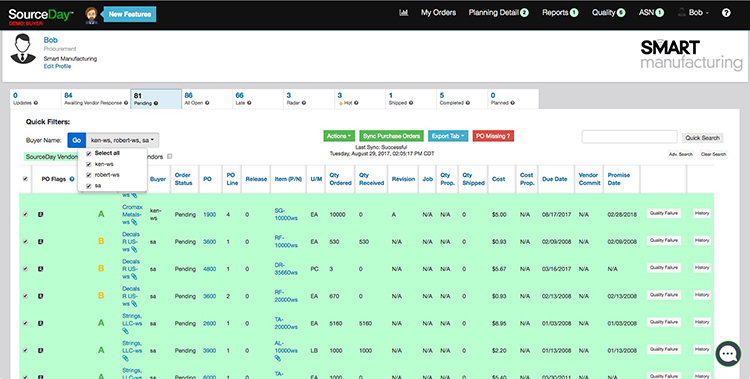The height and width of the screenshot is (379, 750).
Task: Open item SG-10000ws link
Action: tap(286, 214)
